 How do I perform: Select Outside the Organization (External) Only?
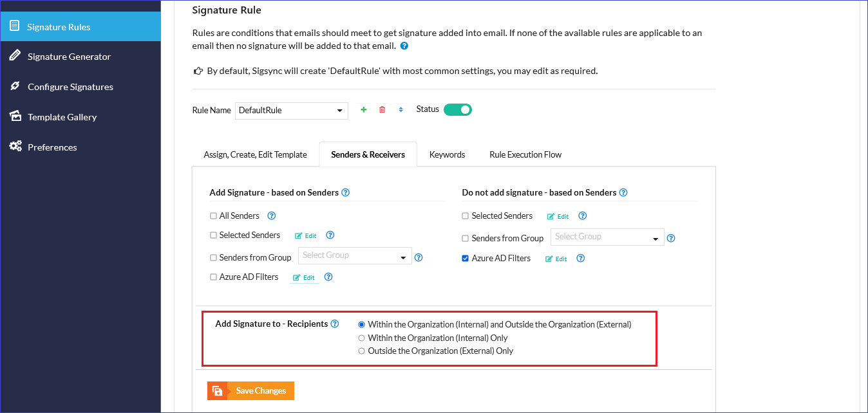point(362,351)
